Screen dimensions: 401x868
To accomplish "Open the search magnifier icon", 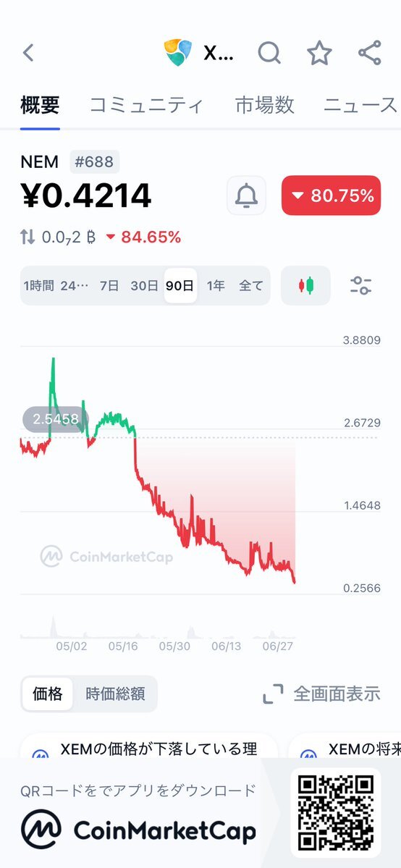I will (269, 53).
